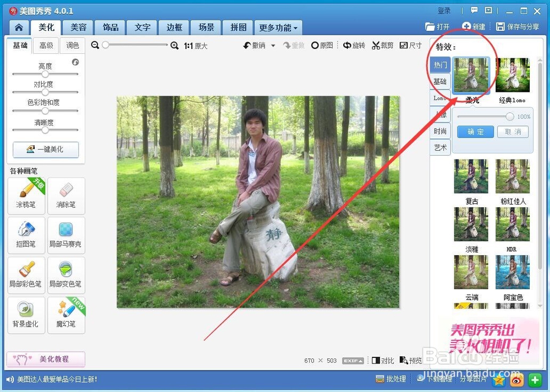Viewport: 550px width, 392px height.
Task: Click the 登录 login link
Action: click(x=444, y=10)
